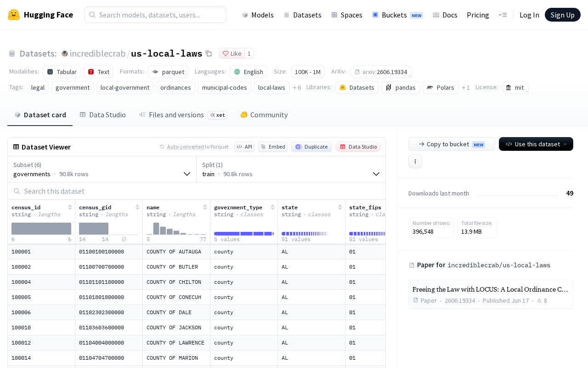Open the Pricing page

click(x=478, y=15)
